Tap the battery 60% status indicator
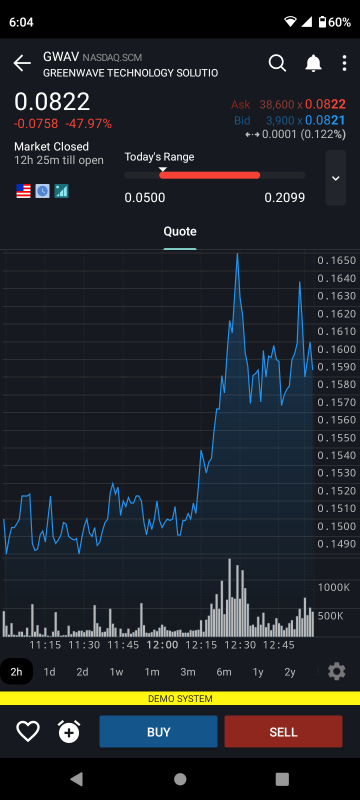Image resolution: width=360 pixels, height=800 pixels. coord(335,22)
